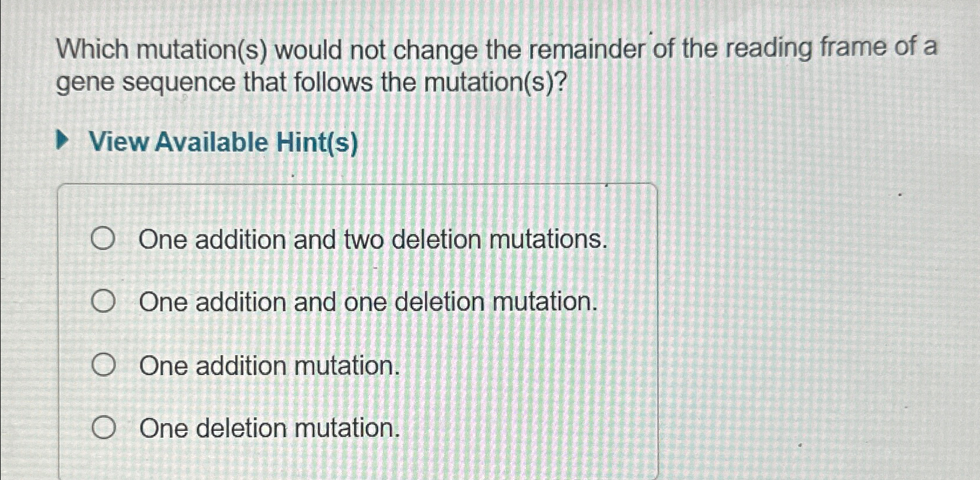Viewport: 980px width, 480px height.
Task: Click the empty radio next to the second choice
Action: click(104, 302)
